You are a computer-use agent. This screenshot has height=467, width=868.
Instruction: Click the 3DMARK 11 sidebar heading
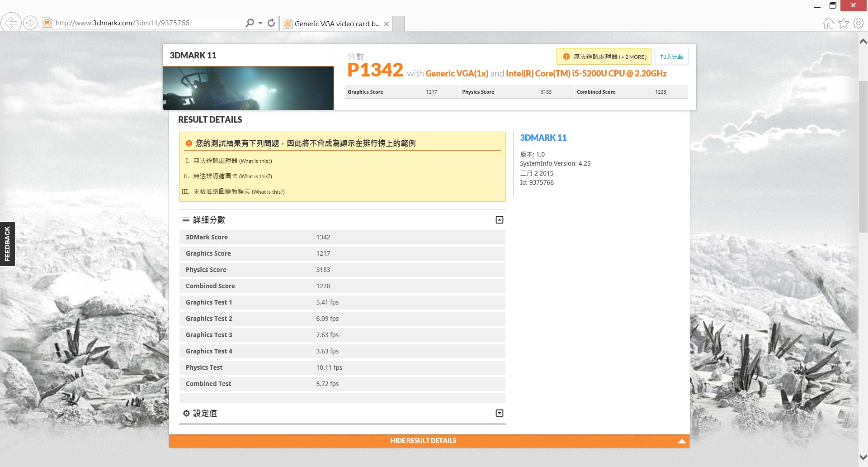(x=543, y=138)
